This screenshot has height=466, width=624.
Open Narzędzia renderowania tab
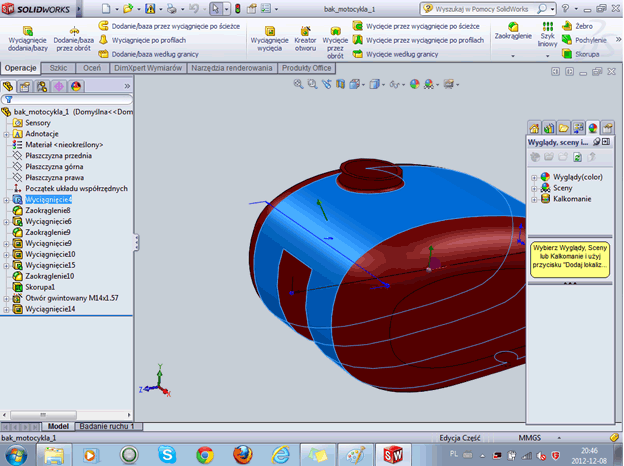click(x=232, y=68)
